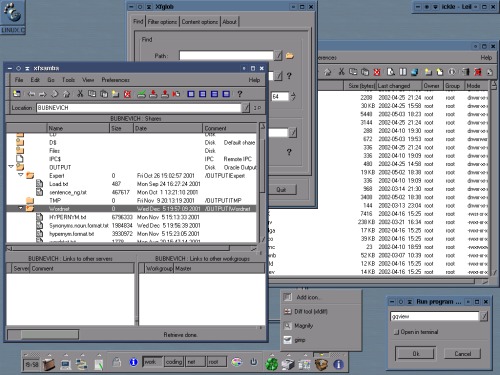Switch to the net workspace button
500x375 pixels.
[196, 362]
